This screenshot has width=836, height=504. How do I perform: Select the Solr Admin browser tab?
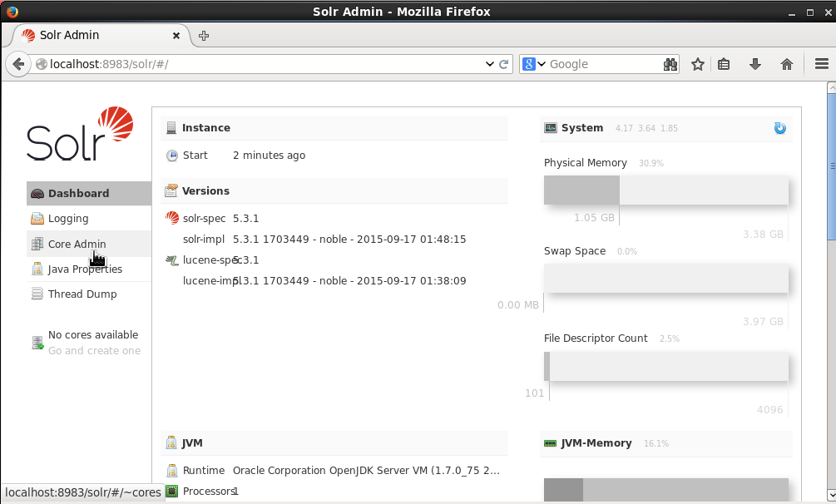(101, 35)
